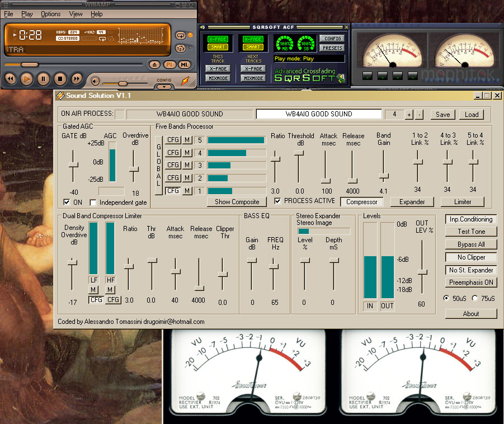Screen dimensions: 504x424
Task: Open CFG for band 5
Action: 173,140
